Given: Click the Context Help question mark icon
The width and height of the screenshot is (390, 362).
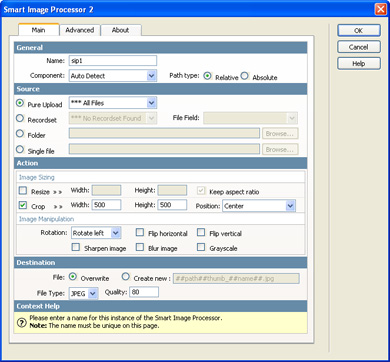Looking at the screenshot, I should pyautogui.click(x=21, y=322).
